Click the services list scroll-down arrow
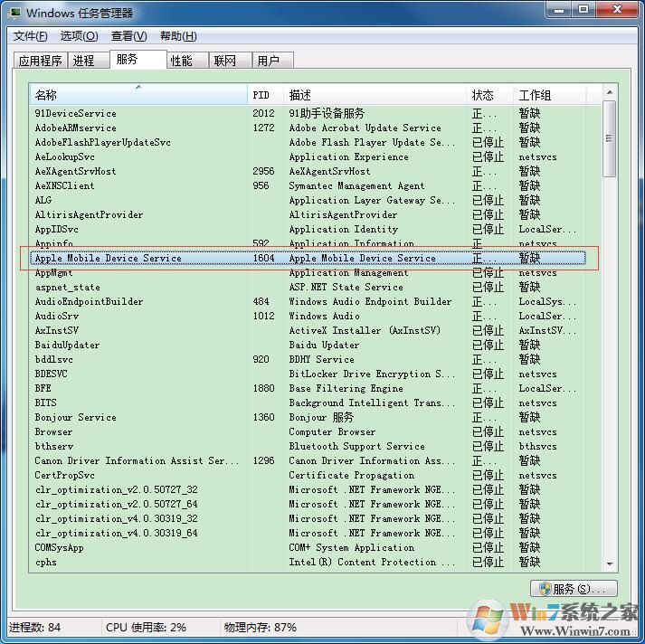This screenshot has height=644, width=645. [x=610, y=563]
